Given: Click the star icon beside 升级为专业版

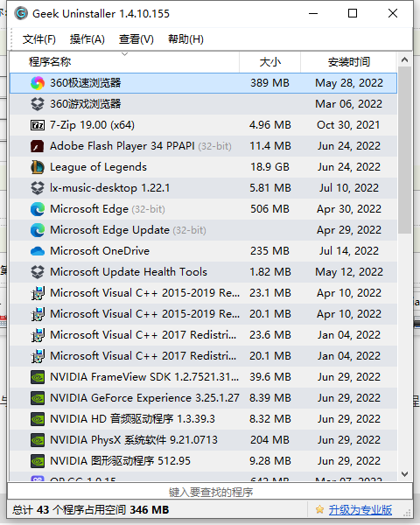Looking at the screenshot, I should tap(319, 510).
